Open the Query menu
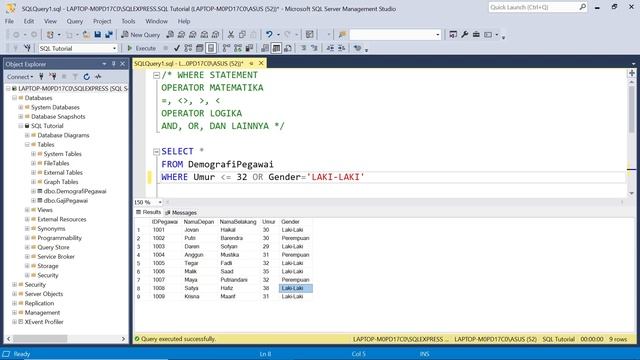The width and height of the screenshot is (640, 360). (75, 21)
